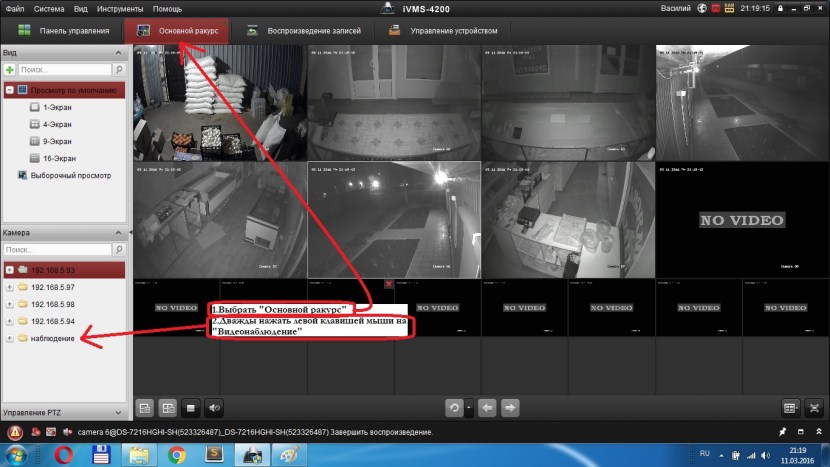The width and height of the screenshot is (830, 467).
Task: Click the previous page arrow button
Action: tap(488, 408)
